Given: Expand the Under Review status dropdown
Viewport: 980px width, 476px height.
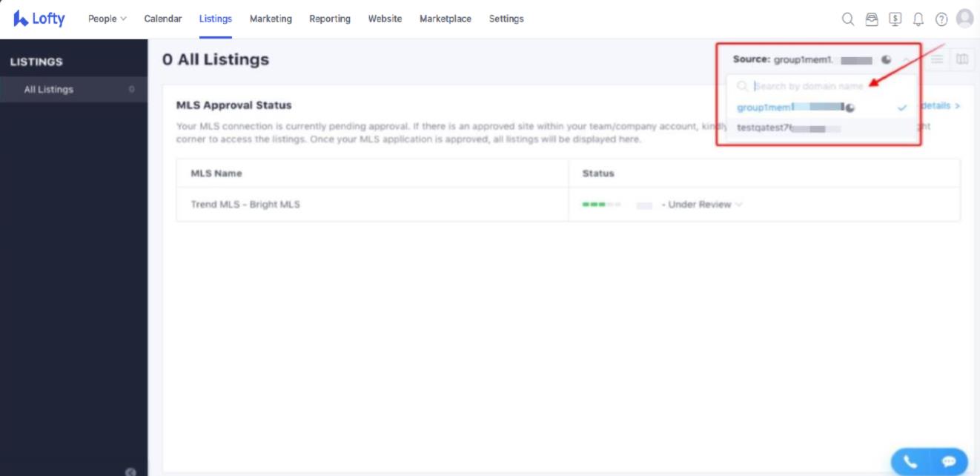Looking at the screenshot, I should 738,205.
